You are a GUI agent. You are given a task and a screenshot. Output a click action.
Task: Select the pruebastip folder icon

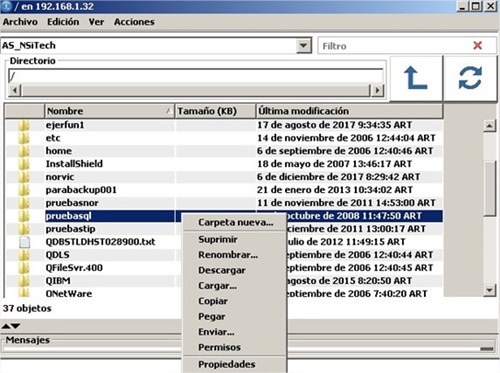pos(24,229)
